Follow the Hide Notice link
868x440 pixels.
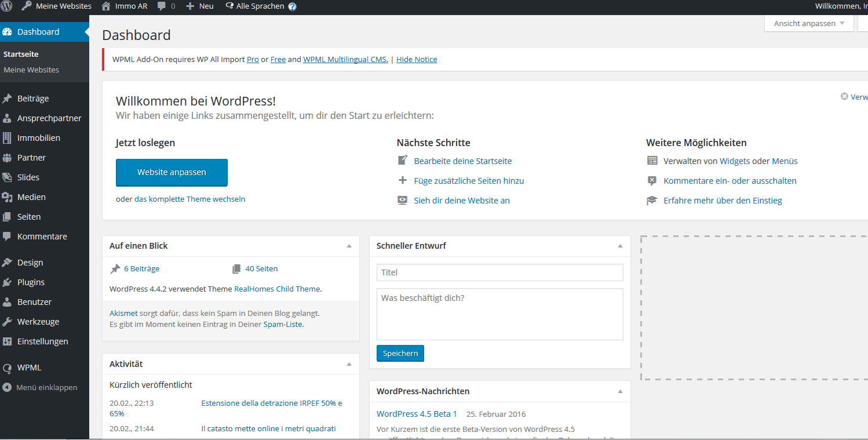tap(417, 60)
